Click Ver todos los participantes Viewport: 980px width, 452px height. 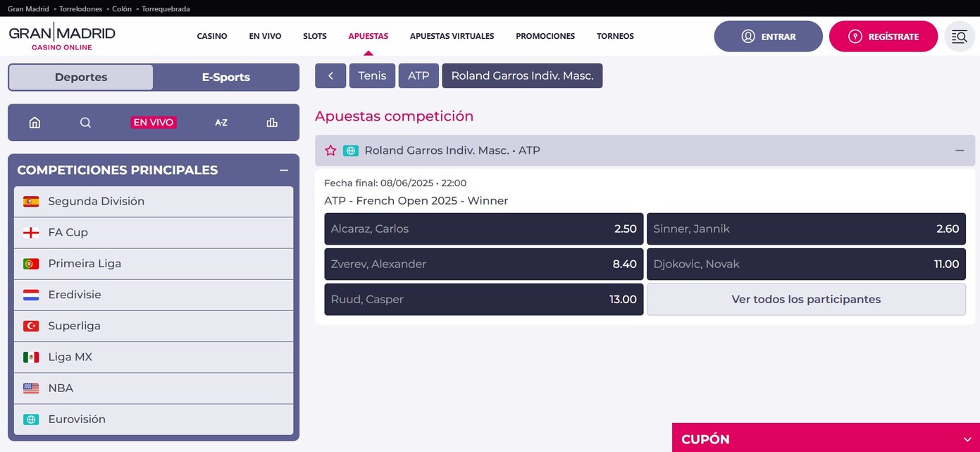(x=806, y=300)
